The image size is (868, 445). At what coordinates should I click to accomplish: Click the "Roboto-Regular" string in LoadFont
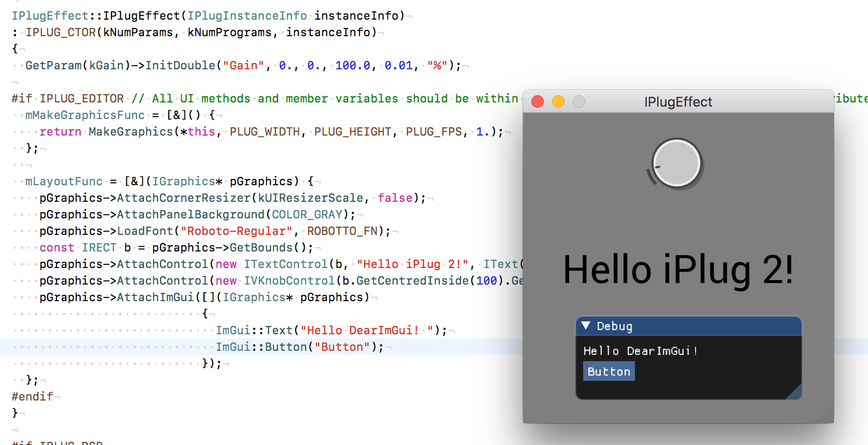click(x=236, y=231)
